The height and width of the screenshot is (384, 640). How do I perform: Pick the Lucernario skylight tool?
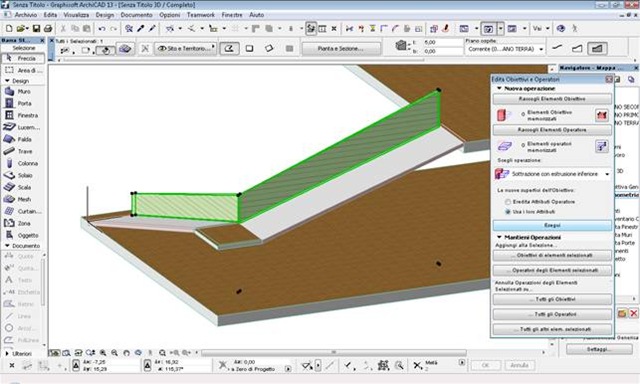(23, 127)
